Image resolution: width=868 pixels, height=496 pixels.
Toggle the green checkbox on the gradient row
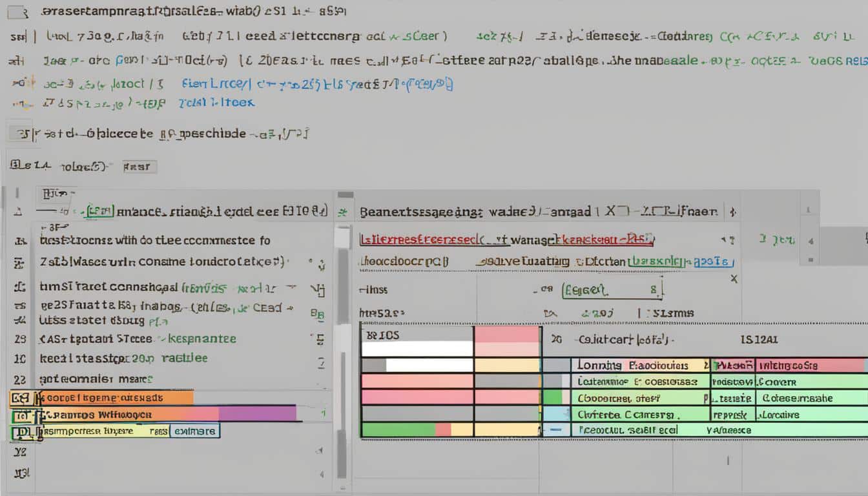point(21,415)
